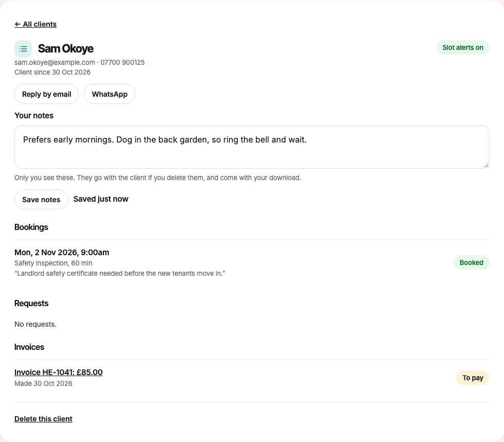Click the Your notes label
This screenshot has height=442, width=504.
point(34,115)
